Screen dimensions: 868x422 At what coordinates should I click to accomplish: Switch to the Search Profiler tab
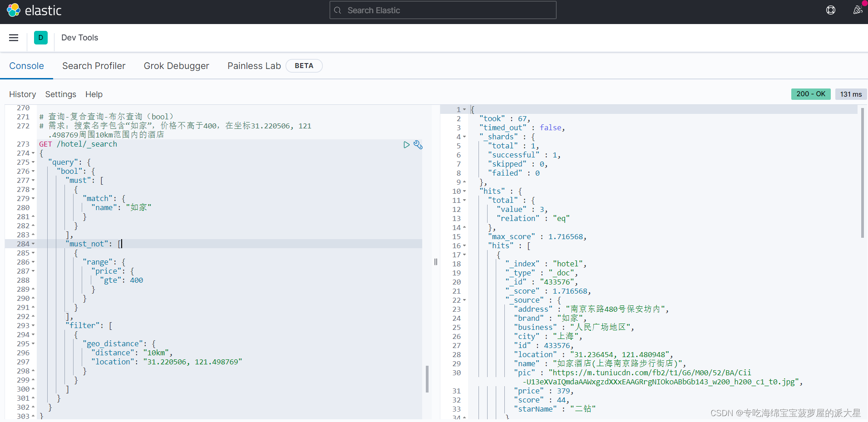(x=94, y=66)
